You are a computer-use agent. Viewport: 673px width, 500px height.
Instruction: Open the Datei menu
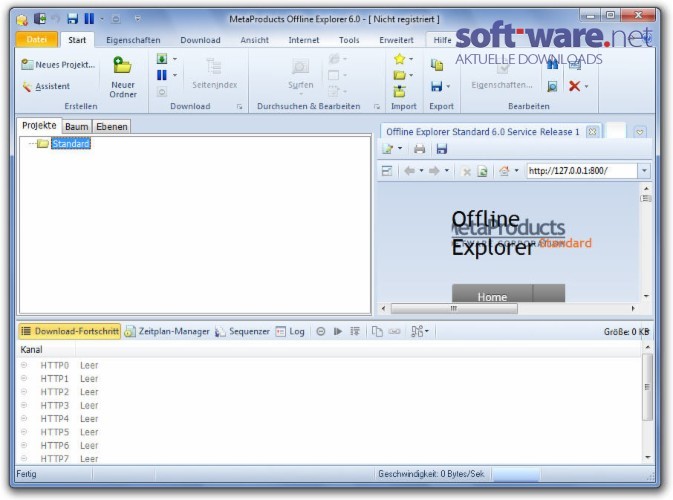tap(36, 39)
